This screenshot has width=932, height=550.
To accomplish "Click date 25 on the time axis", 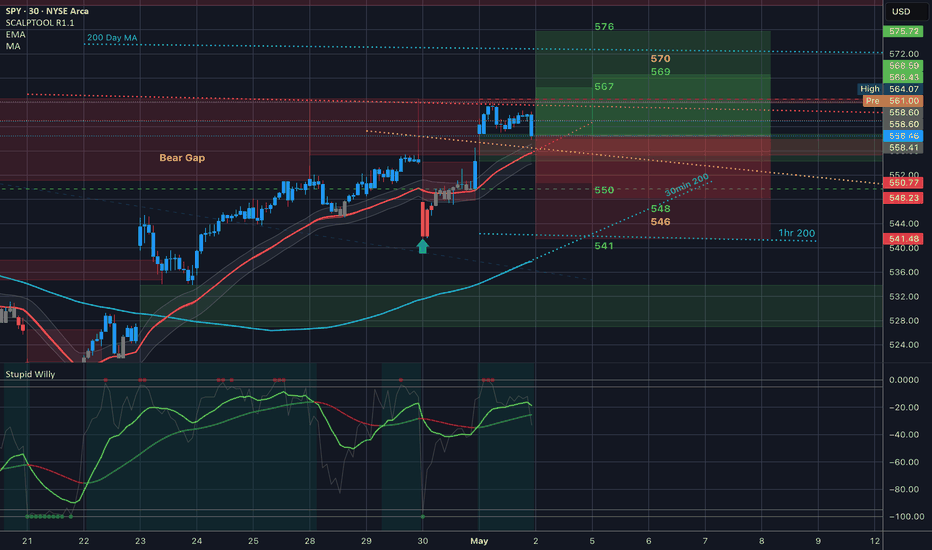I will (253, 541).
